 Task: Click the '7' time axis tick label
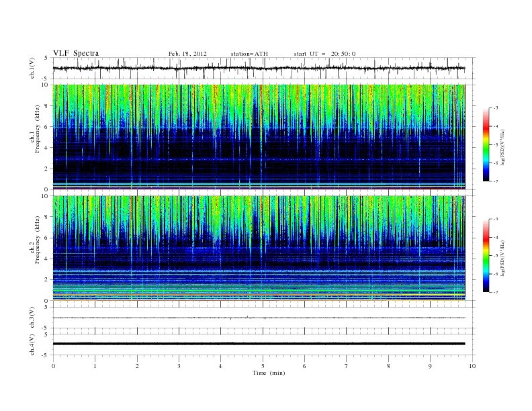pos(347,366)
